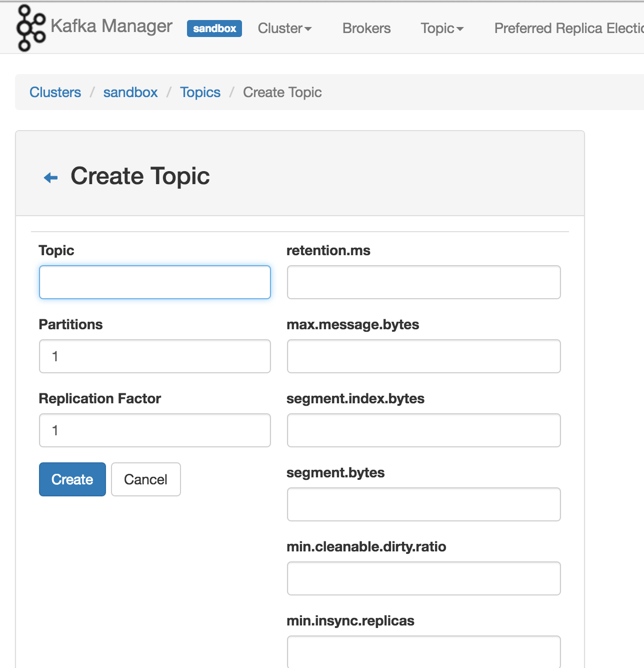Click the Kafka Manager logo icon
The width and height of the screenshot is (644, 668).
(x=30, y=28)
